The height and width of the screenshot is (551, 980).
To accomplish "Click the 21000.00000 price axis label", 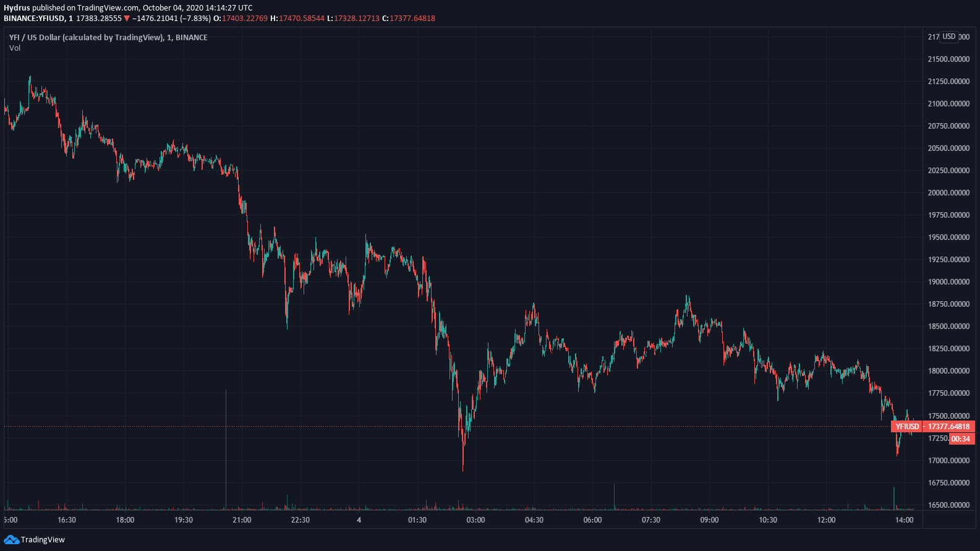I will click(948, 104).
